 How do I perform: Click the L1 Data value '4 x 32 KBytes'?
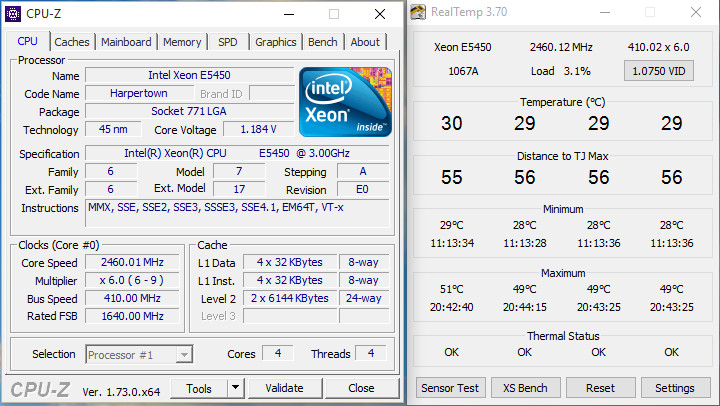(290, 262)
